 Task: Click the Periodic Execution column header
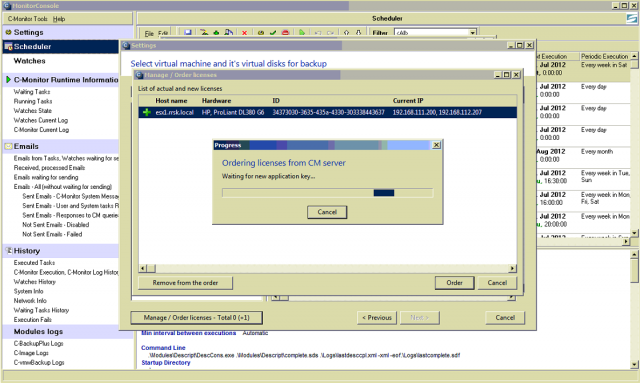(604, 56)
